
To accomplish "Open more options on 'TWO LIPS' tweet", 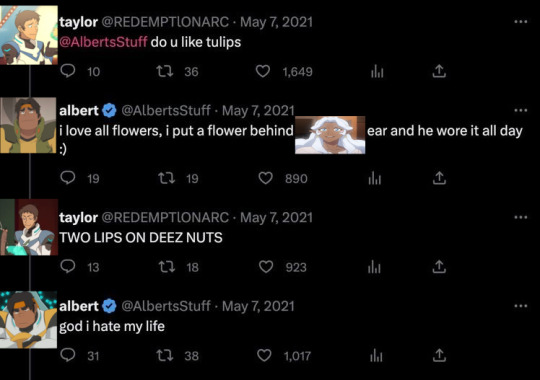I will tap(520, 217).
